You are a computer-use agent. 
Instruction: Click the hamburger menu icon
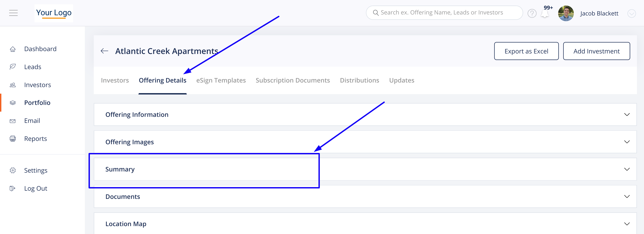[13, 13]
